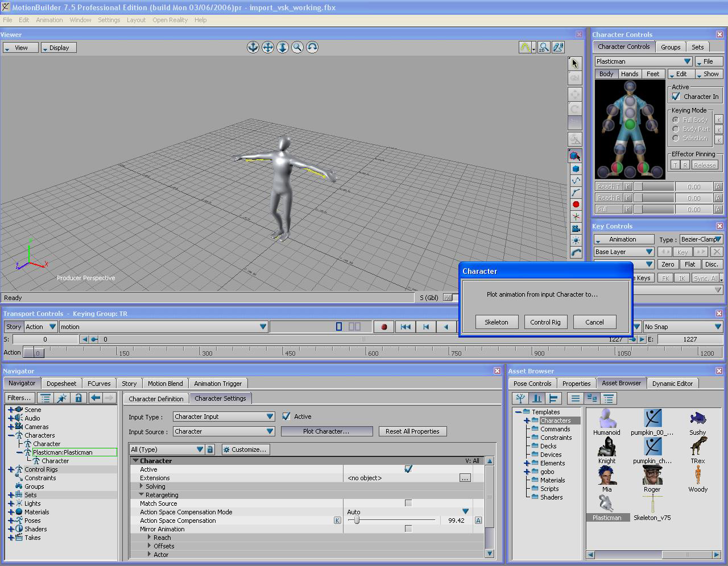Click the viewer orbit camera icon
Screen dimensions: 728x566
click(x=312, y=47)
